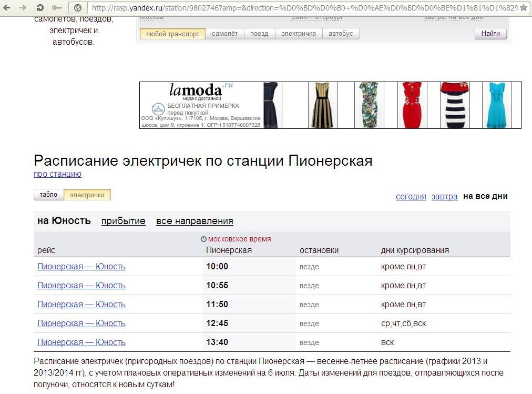
Task: Switch to the 'электрички' view tab
Action: (x=87, y=195)
